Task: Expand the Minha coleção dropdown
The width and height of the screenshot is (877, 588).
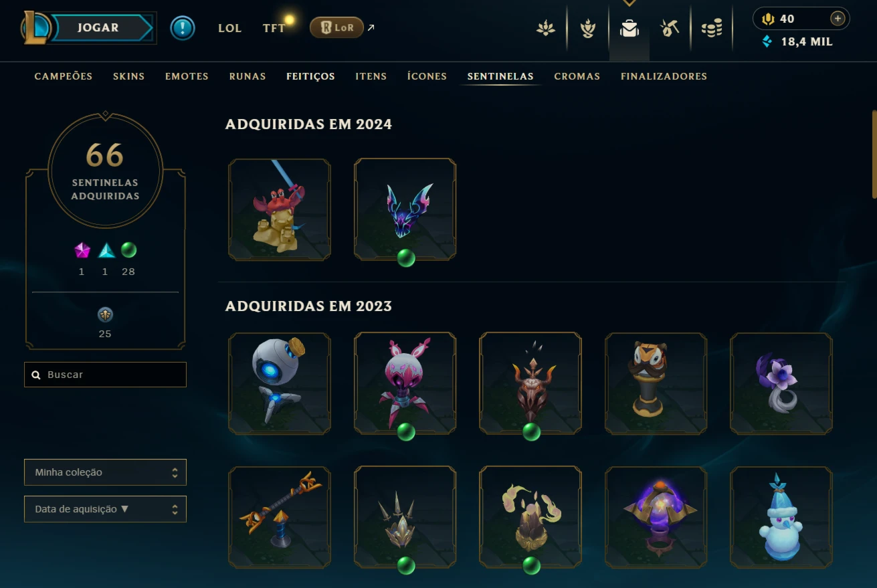Action: tap(105, 472)
